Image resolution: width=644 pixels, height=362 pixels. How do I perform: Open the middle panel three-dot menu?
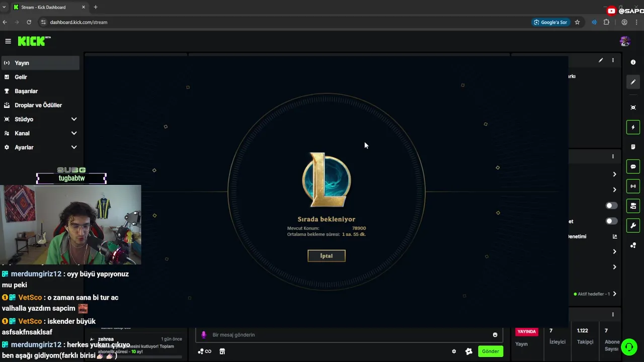[x=613, y=156]
